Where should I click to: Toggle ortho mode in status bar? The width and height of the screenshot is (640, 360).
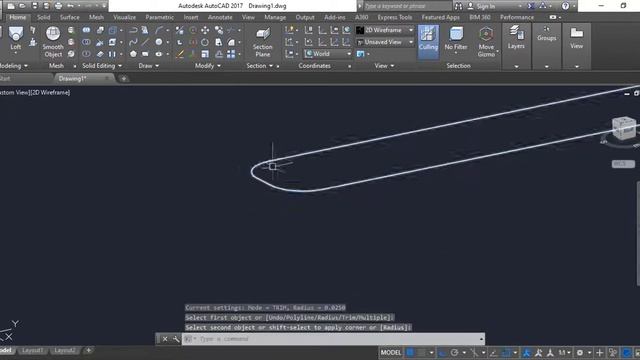pyautogui.click(x=442, y=353)
